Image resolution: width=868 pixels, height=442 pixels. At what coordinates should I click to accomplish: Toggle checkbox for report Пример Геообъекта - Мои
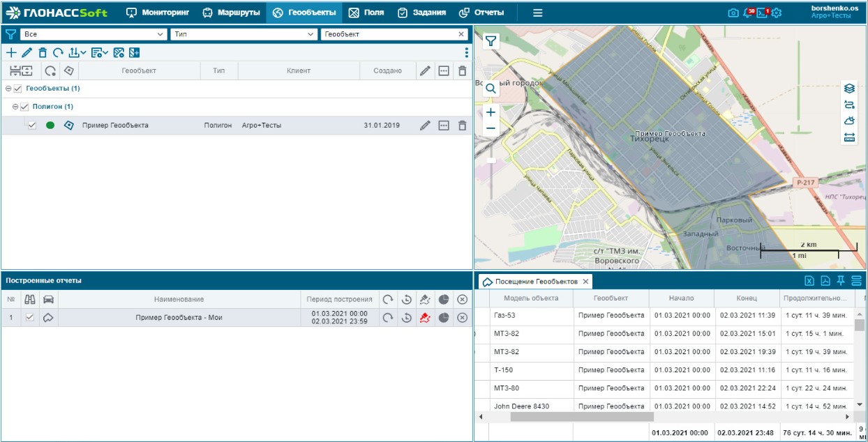tap(29, 317)
